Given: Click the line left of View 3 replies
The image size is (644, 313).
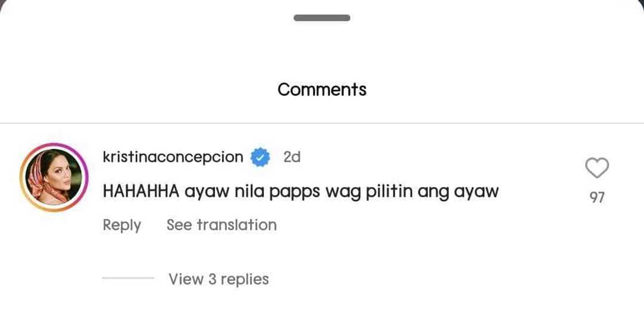Looking at the screenshot, I should coord(128,279).
